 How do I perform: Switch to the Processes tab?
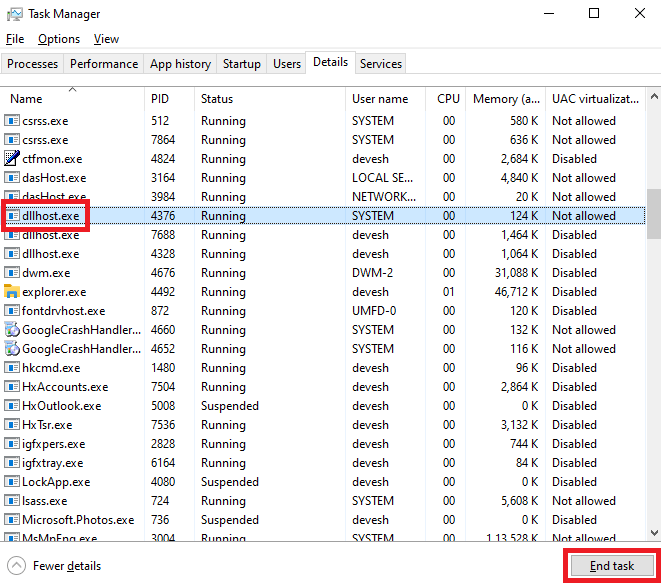coord(32,64)
